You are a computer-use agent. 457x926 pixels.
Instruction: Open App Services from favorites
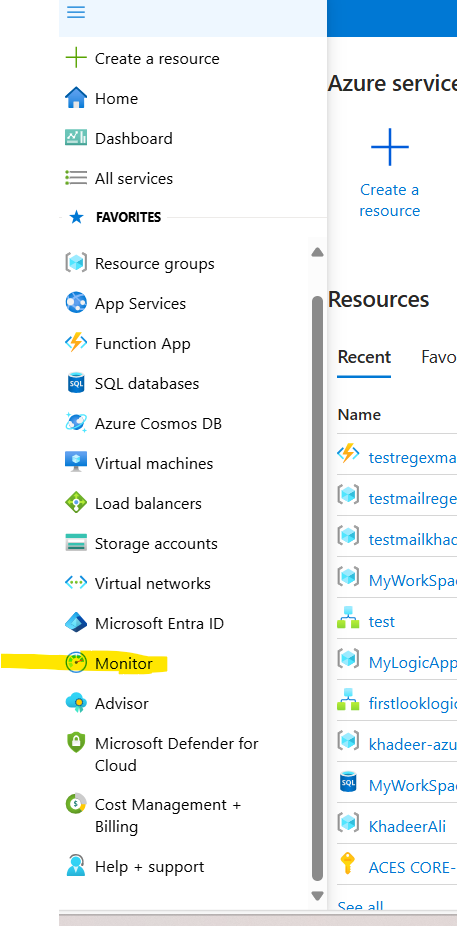pos(141,304)
